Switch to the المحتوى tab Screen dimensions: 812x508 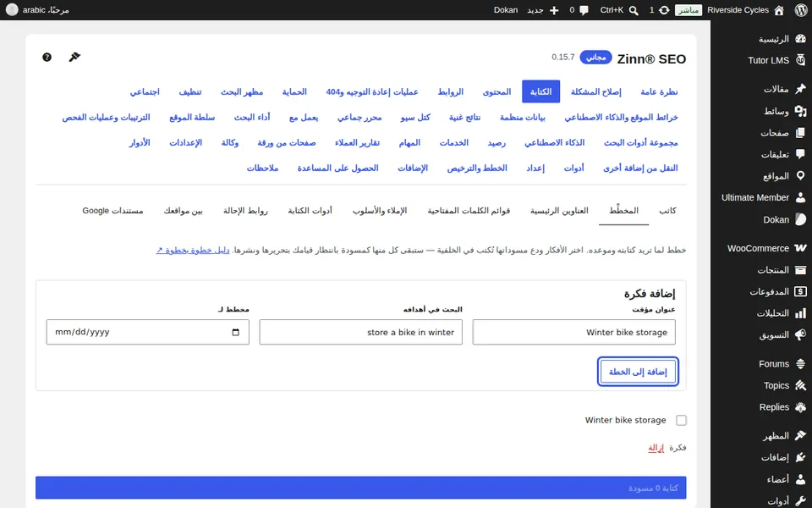[x=497, y=91]
